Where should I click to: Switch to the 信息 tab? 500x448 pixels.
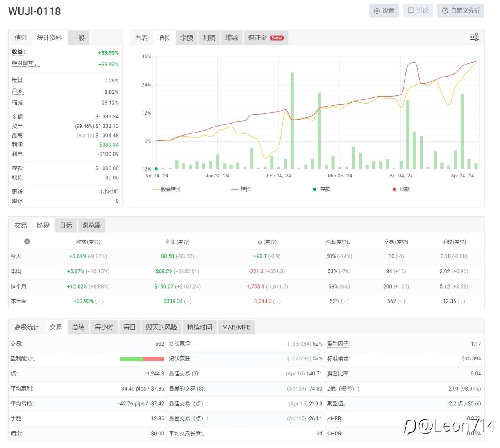tap(21, 38)
